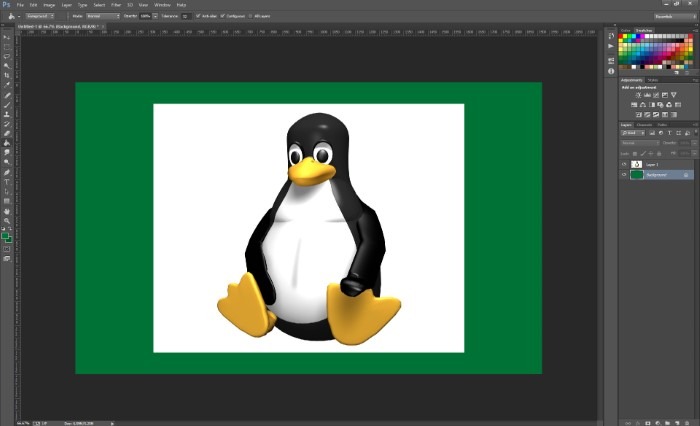Toggle the Contiguous checkbox
Image resolution: width=700 pixels, height=426 pixels.
click(x=223, y=16)
